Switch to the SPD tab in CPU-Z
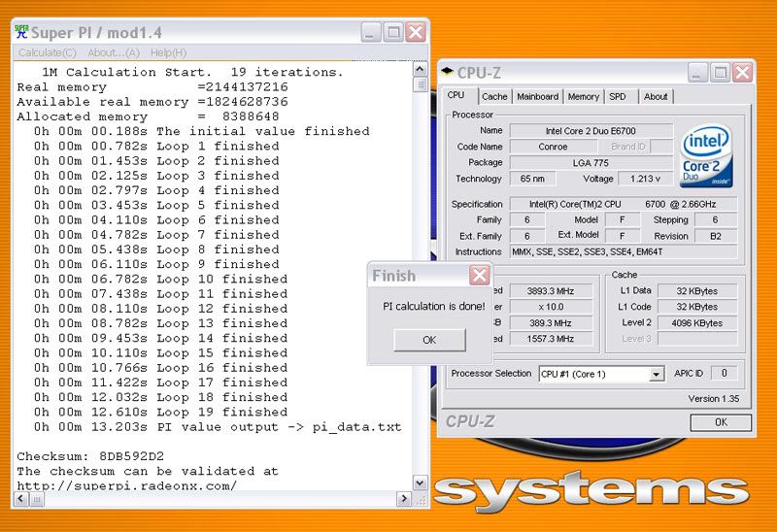Image resolution: width=777 pixels, height=532 pixels. tap(618, 96)
